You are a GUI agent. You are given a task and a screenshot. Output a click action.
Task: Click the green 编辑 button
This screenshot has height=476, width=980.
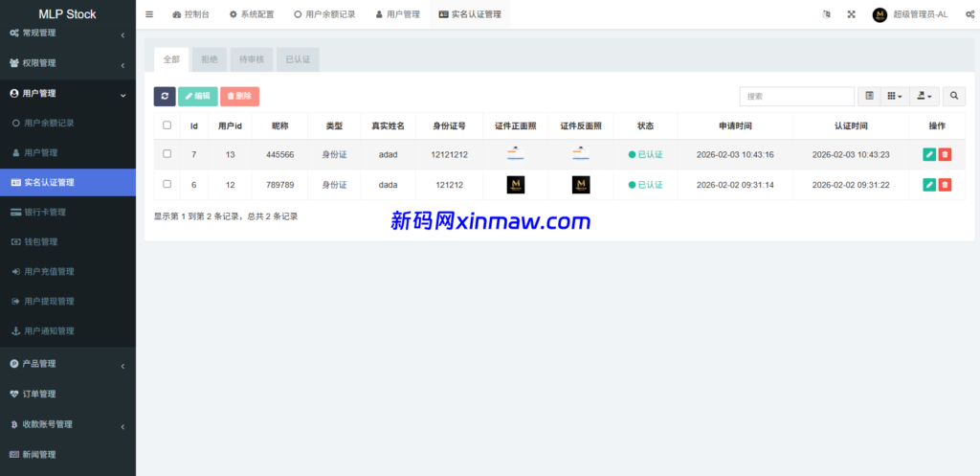coord(198,97)
